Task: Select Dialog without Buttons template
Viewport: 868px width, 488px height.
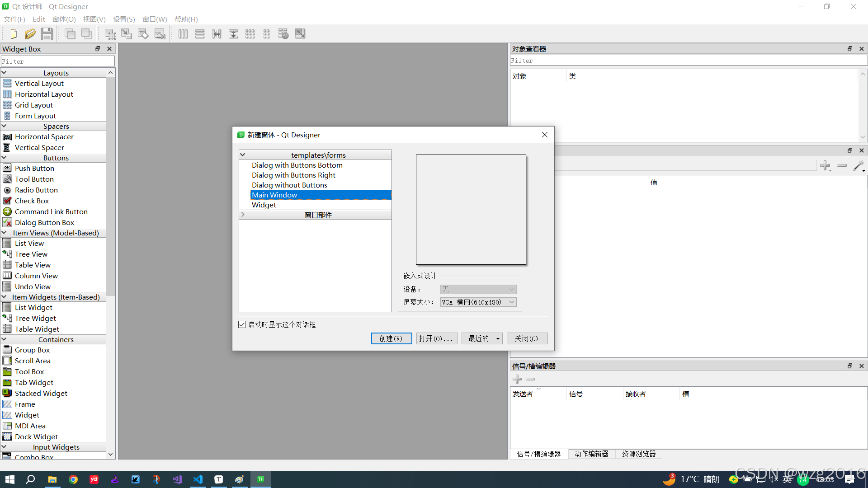Action: click(x=289, y=185)
